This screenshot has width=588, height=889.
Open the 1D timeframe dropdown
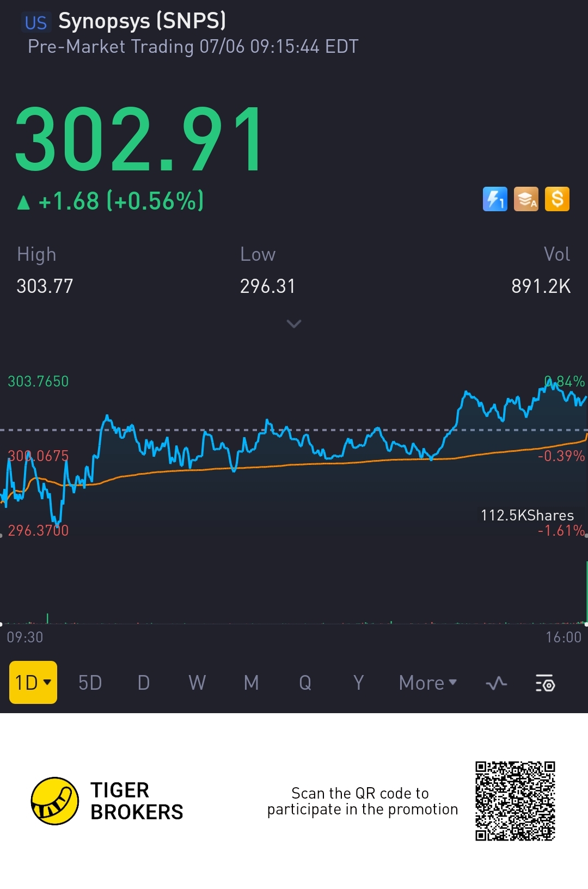point(33,682)
